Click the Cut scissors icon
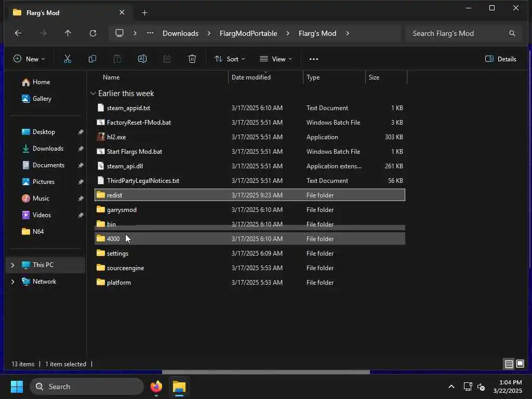Viewport: 532px width, 399px height. tap(68, 59)
